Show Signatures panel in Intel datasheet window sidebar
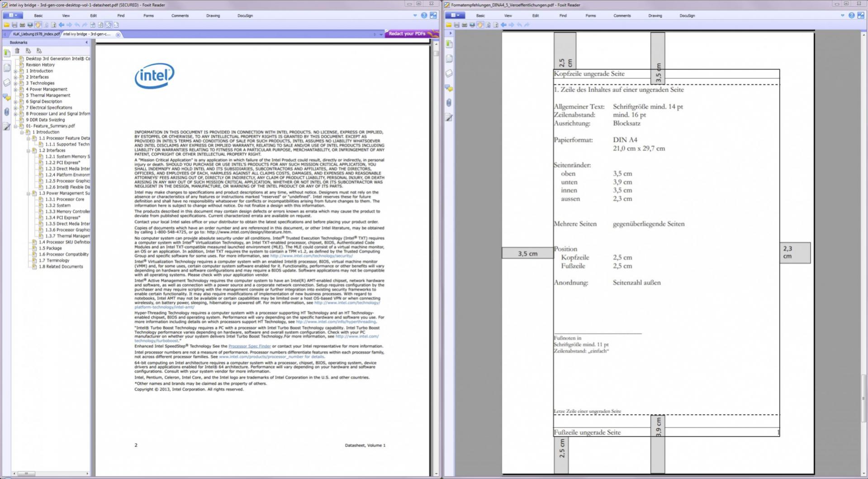 (x=7, y=126)
